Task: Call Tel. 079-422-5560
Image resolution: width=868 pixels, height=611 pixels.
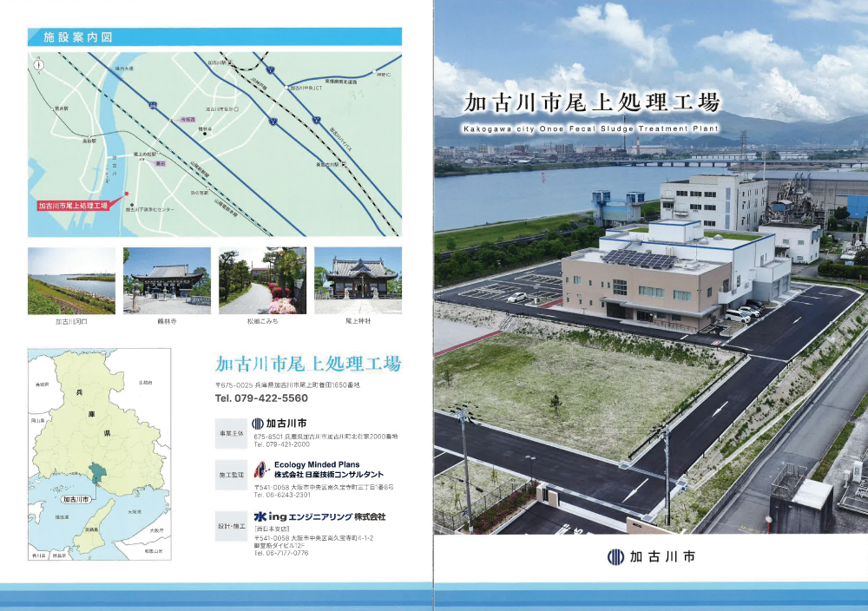Action: (260, 399)
